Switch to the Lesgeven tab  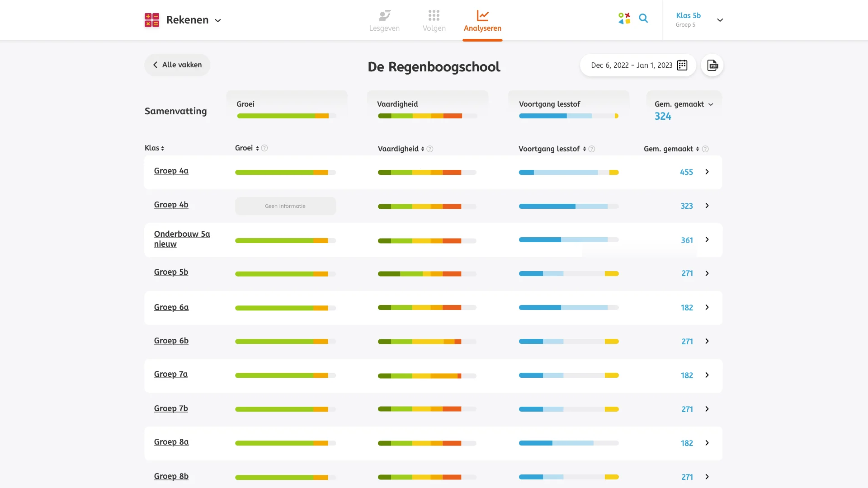(x=384, y=21)
